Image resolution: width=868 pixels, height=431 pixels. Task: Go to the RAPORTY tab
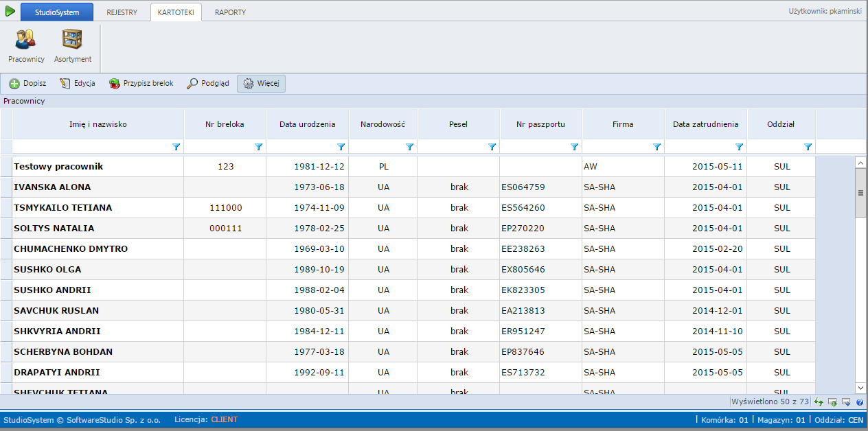[x=230, y=12]
